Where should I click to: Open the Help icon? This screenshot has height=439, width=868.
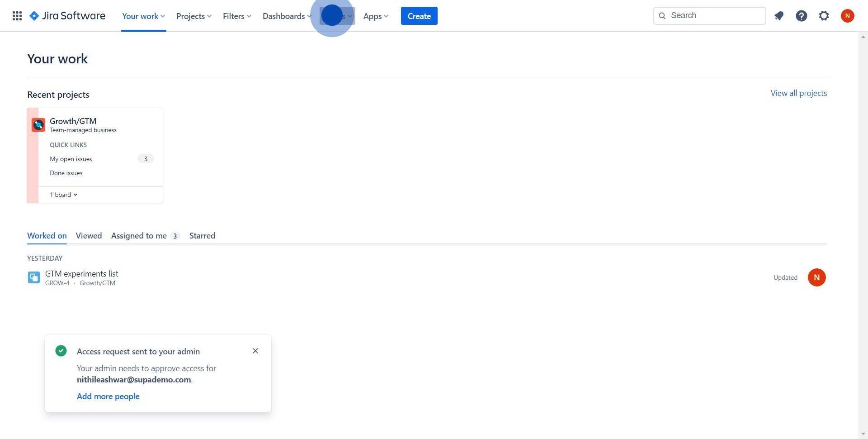tap(801, 15)
